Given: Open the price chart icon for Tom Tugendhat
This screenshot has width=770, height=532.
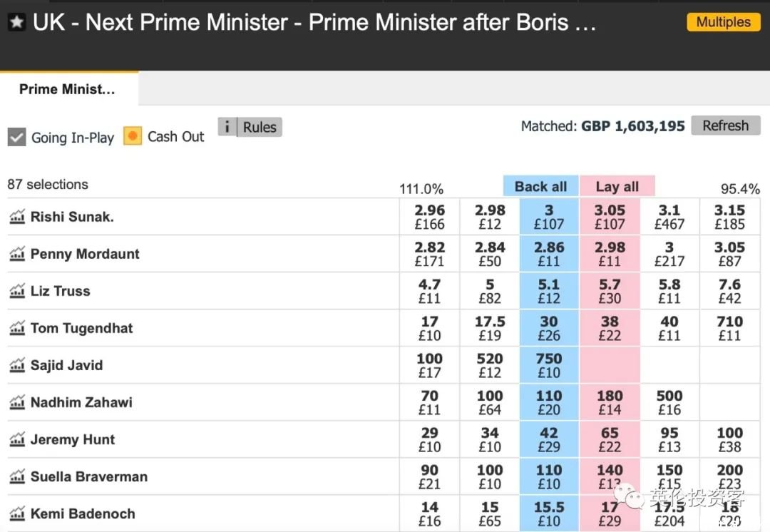Looking at the screenshot, I should click(x=17, y=327).
